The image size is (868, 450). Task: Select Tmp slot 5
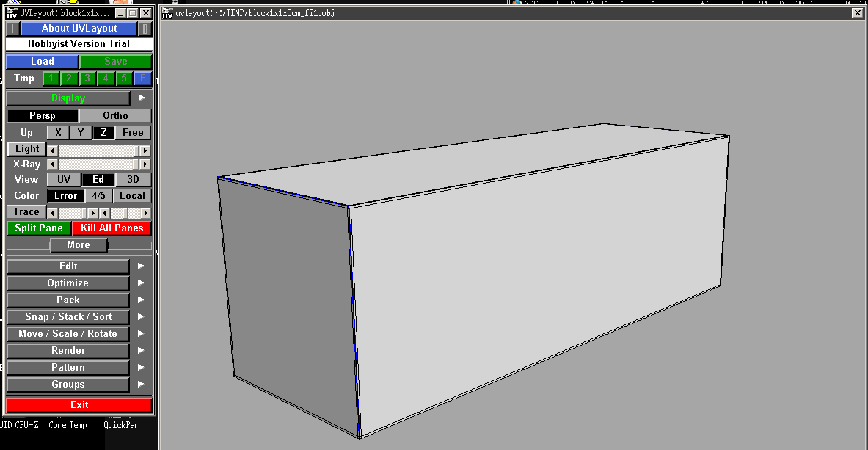coord(124,78)
